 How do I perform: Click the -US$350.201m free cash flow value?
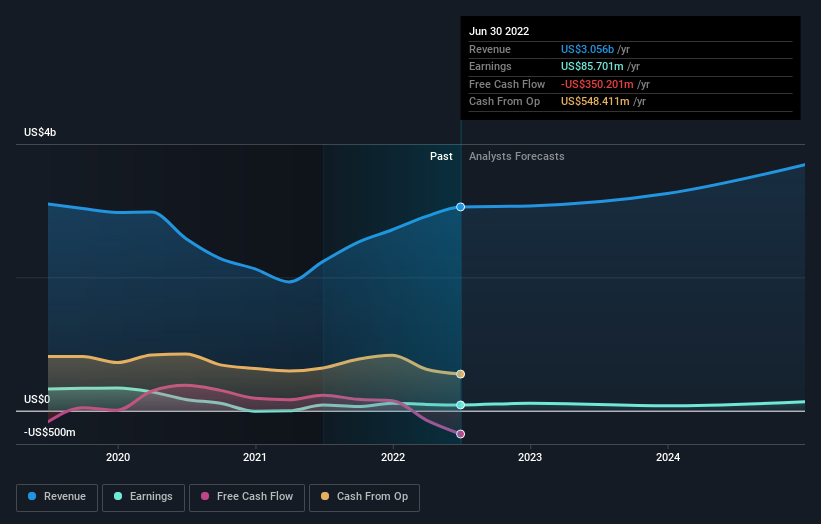597,84
